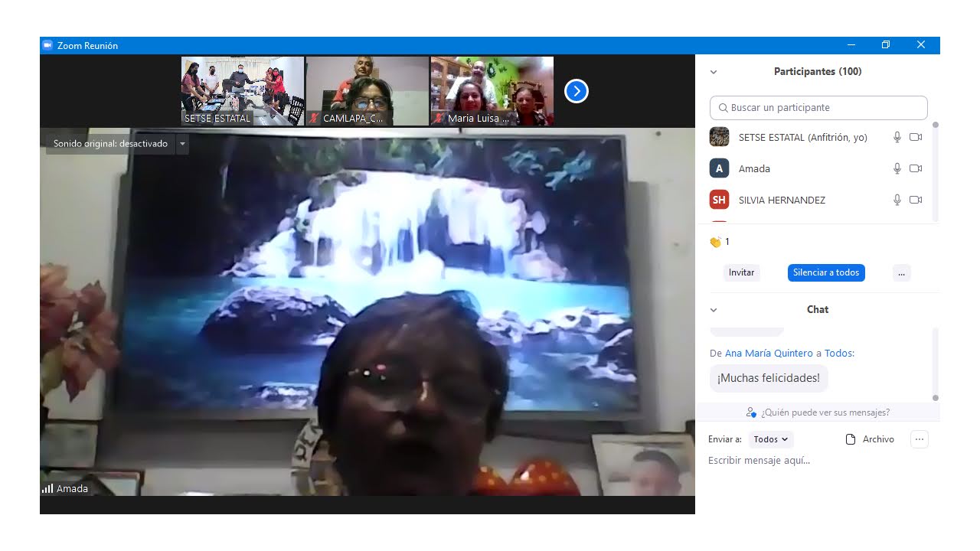Collapse the Participantes panel chevron
The height and width of the screenshot is (551, 980).
[714, 72]
